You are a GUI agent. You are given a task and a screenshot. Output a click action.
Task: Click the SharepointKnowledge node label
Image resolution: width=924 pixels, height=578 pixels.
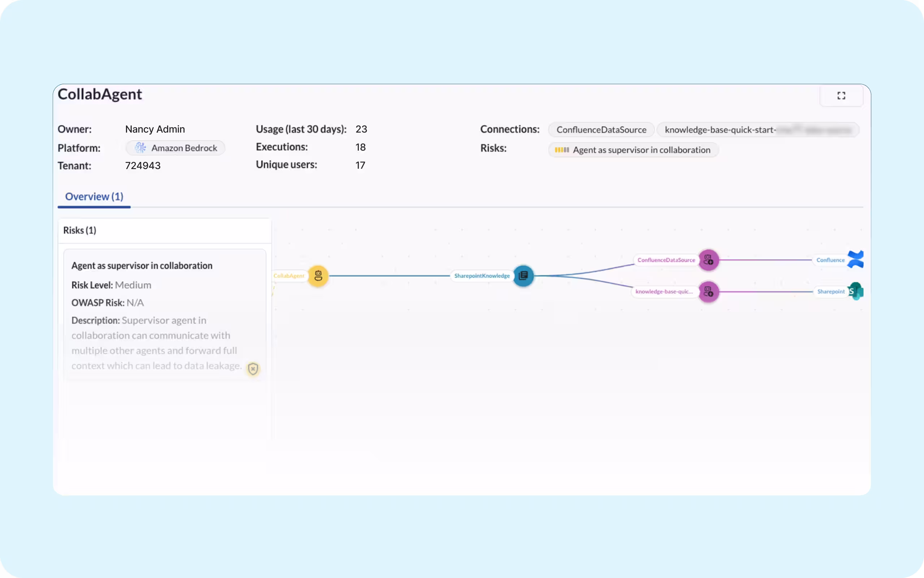tap(482, 276)
